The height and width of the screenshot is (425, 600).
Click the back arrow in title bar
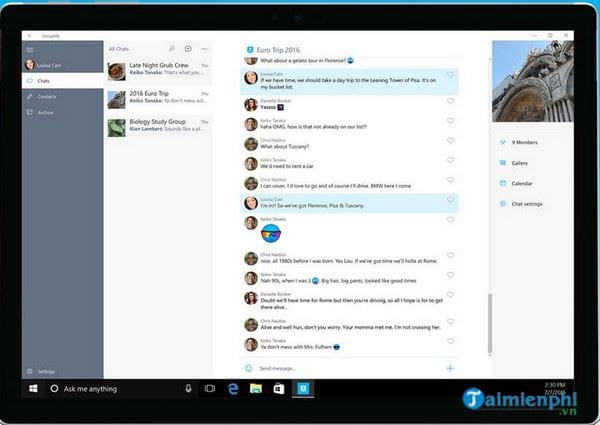28,33
